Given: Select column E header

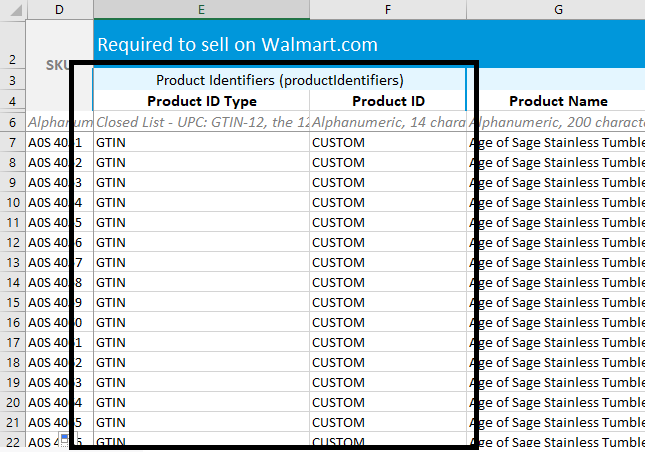Looking at the screenshot, I should tap(201, 9).
